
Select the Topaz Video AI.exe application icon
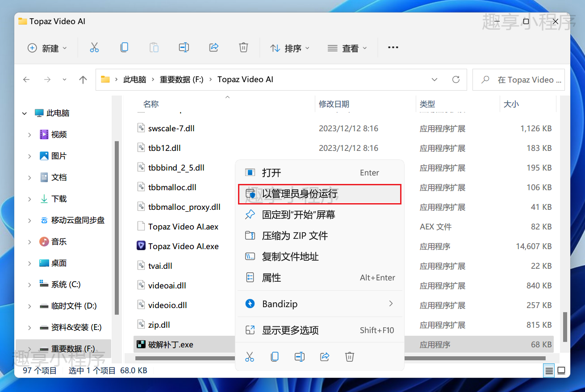pos(141,246)
